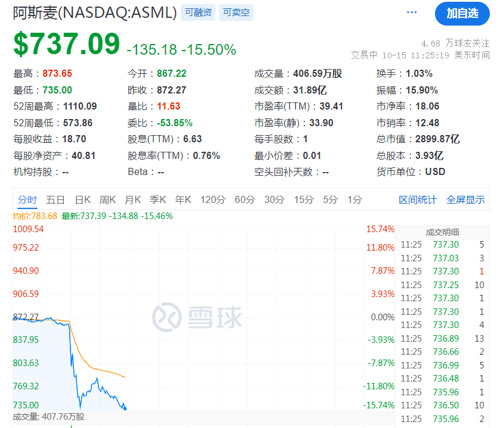Select the 分时 chart tab
The height and width of the screenshot is (428, 500).
[x=27, y=200]
